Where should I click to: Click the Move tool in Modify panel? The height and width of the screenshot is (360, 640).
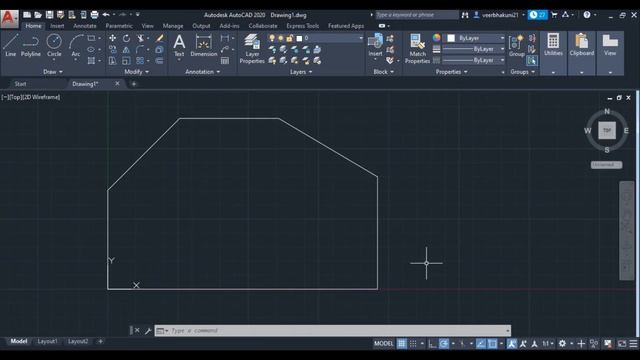coord(112,38)
